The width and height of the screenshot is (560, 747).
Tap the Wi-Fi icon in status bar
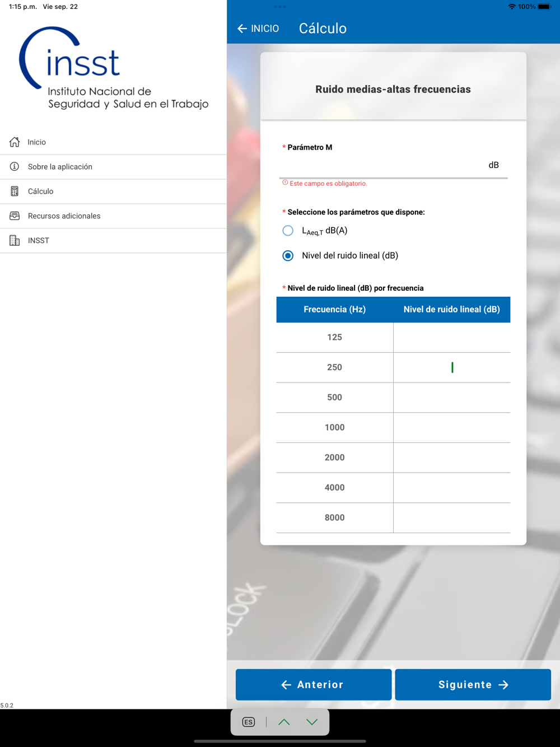point(512,7)
